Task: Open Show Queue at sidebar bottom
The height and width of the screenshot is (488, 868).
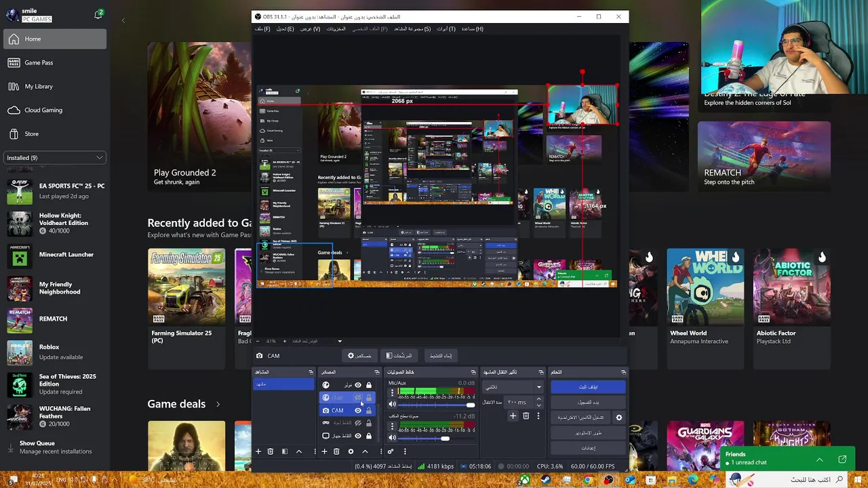Action: (54, 447)
